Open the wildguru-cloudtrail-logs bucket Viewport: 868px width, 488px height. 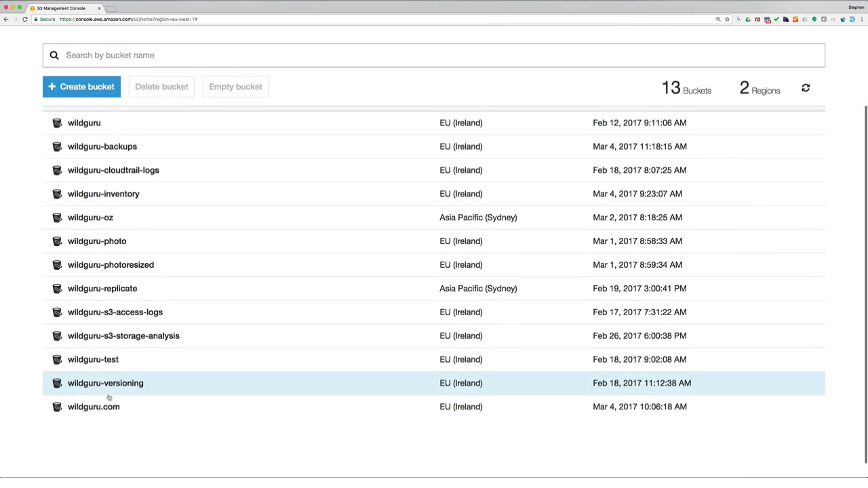coord(113,170)
